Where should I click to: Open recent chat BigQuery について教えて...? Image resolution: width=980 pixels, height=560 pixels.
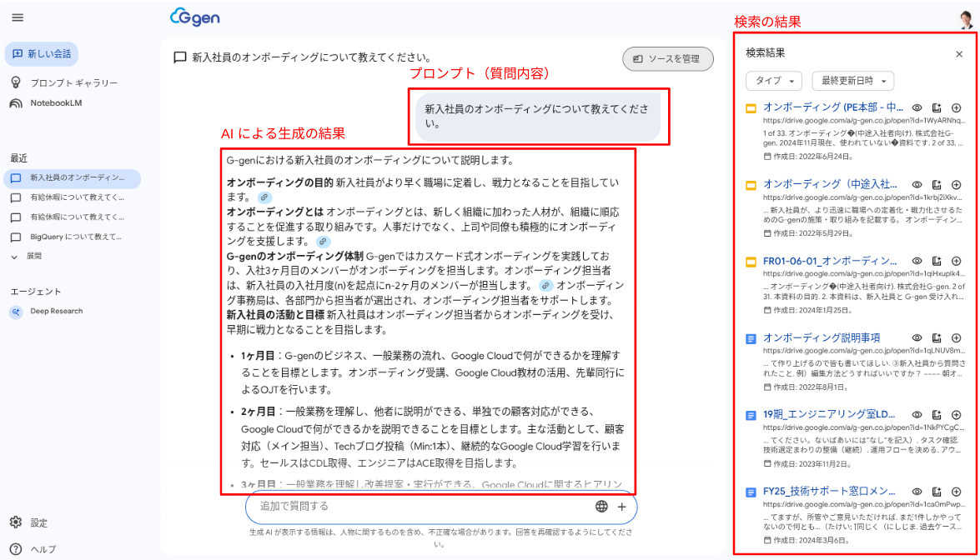coord(68,237)
